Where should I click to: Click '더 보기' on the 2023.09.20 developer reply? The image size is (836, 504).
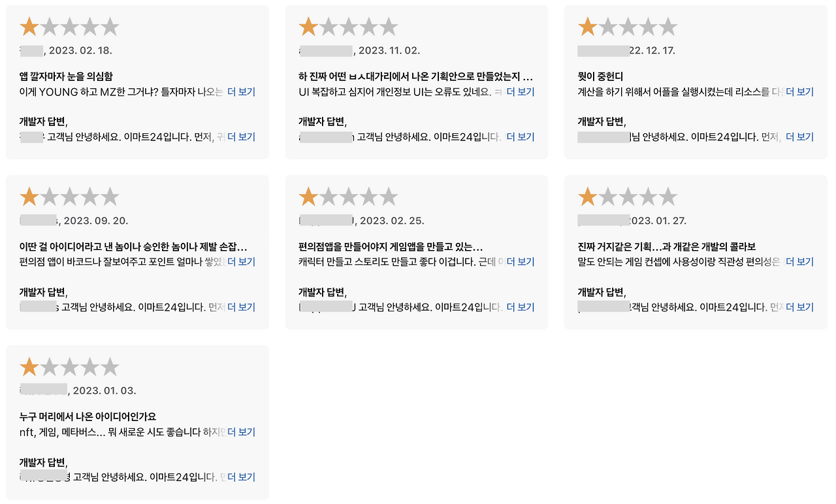[241, 306]
